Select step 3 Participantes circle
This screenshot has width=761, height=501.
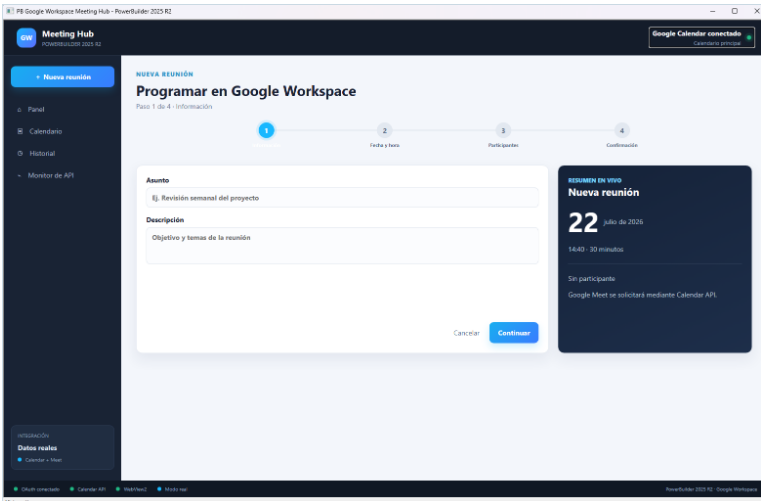[503, 130]
